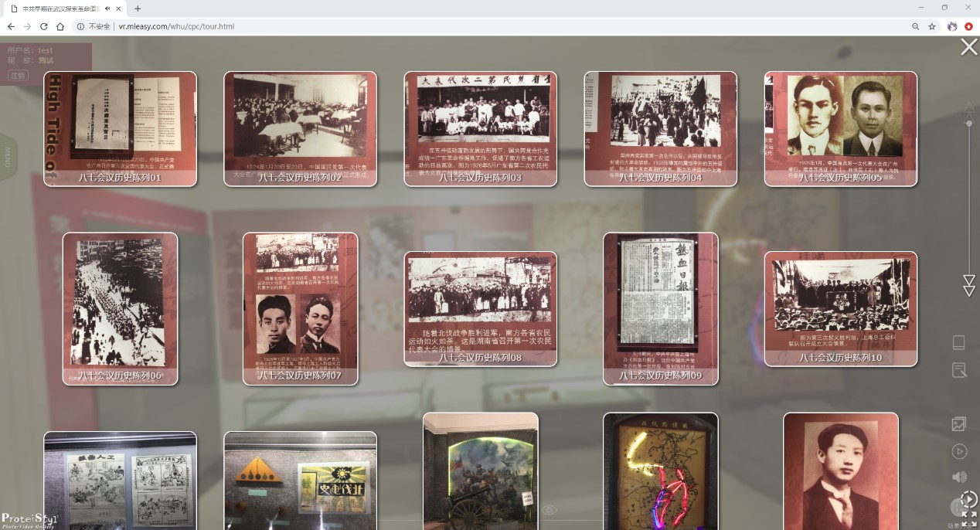Mute sound with the speaker icon
This screenshot has height=530, width=980.
coord(959,477)
